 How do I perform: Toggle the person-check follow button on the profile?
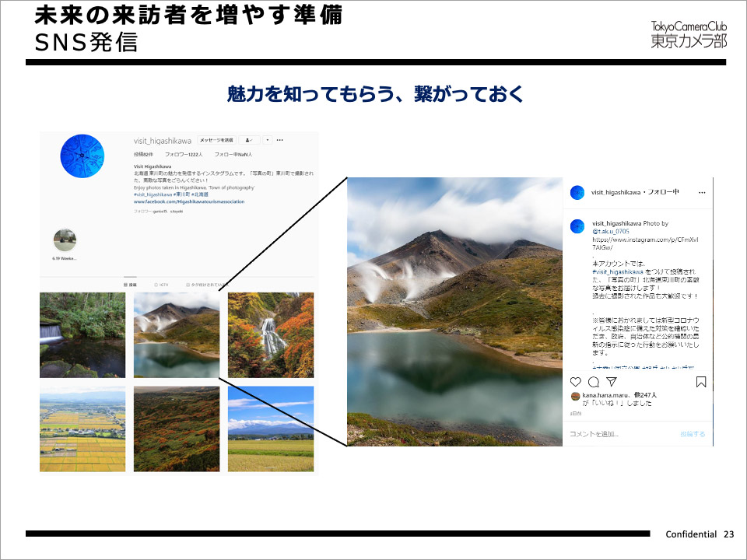tap(248, 139)
